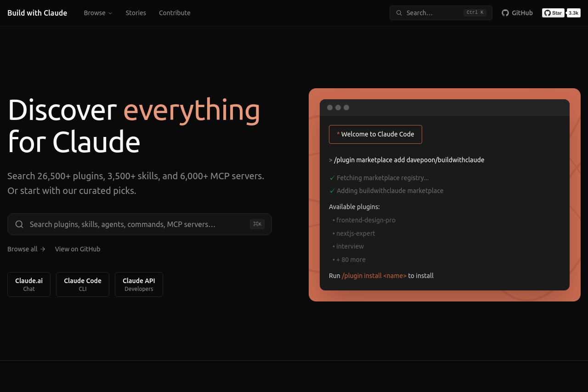Image resolution: width=588 pixels, height=392 pixels.
Task: Select the Claude.ai Chat card
Action: (29, 284)
